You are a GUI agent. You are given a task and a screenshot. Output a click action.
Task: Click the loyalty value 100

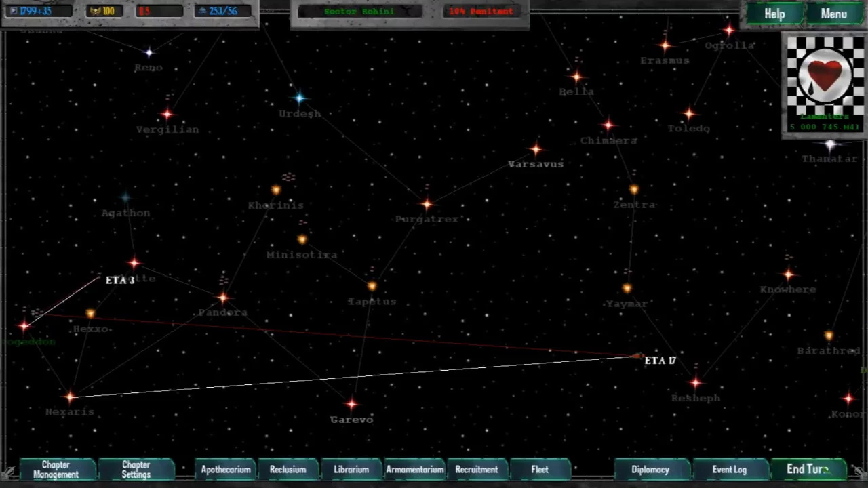pyautogui.click(x=105, y=11)
